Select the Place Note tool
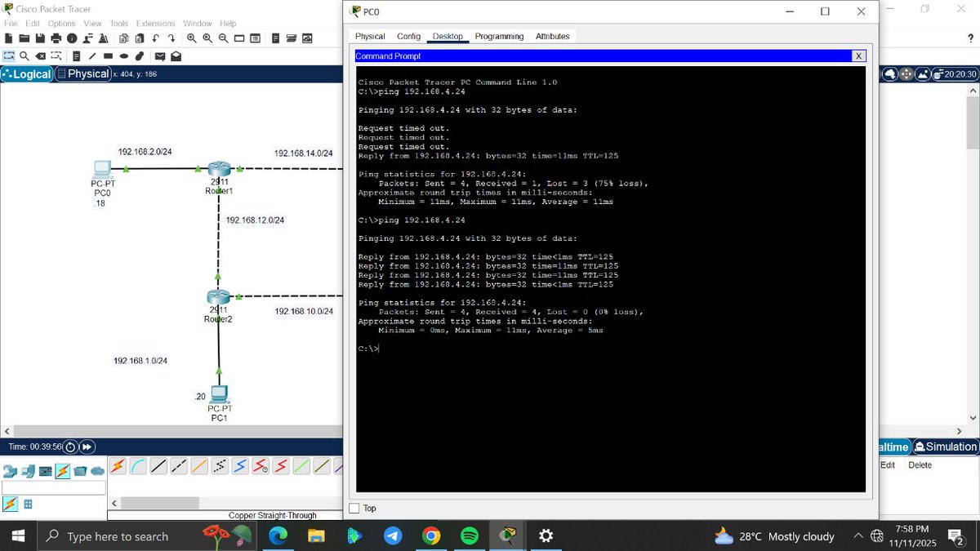 [77, 56]
